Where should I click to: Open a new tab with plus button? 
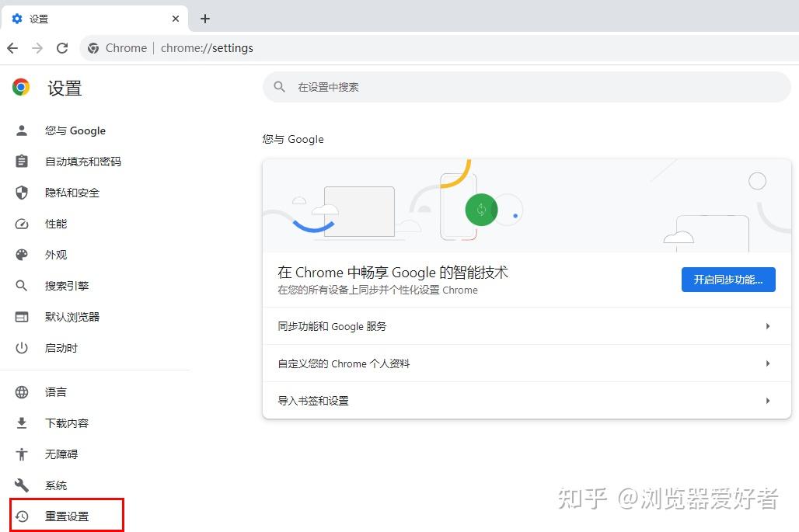click(x=205, y=19)
